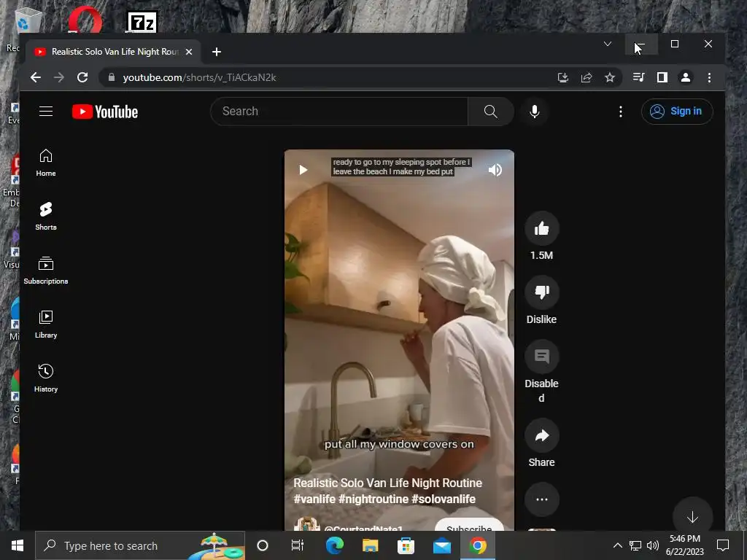Launch Microsoft Edge from taskbar

[334, 545]
